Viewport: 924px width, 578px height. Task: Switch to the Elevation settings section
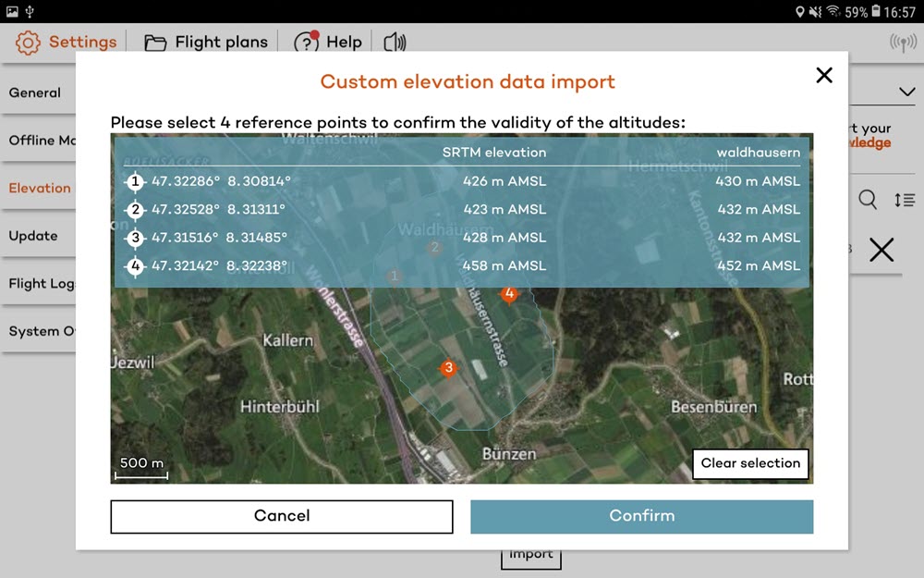40,188
